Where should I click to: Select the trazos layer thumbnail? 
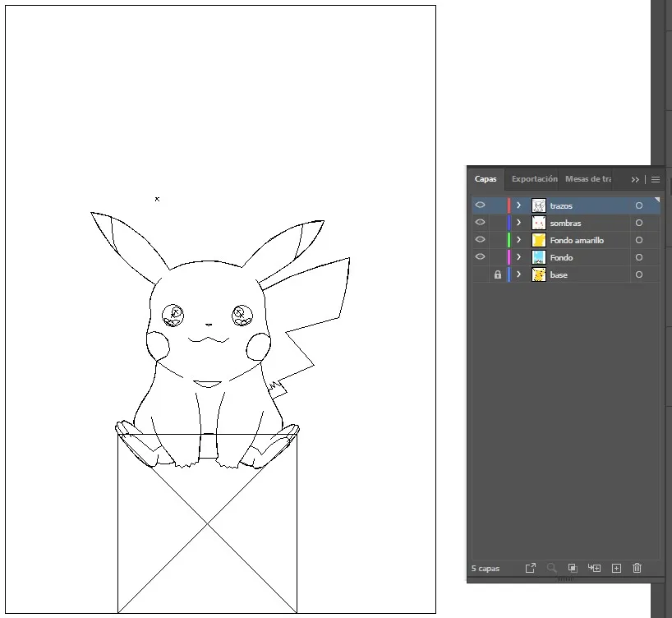539,205
